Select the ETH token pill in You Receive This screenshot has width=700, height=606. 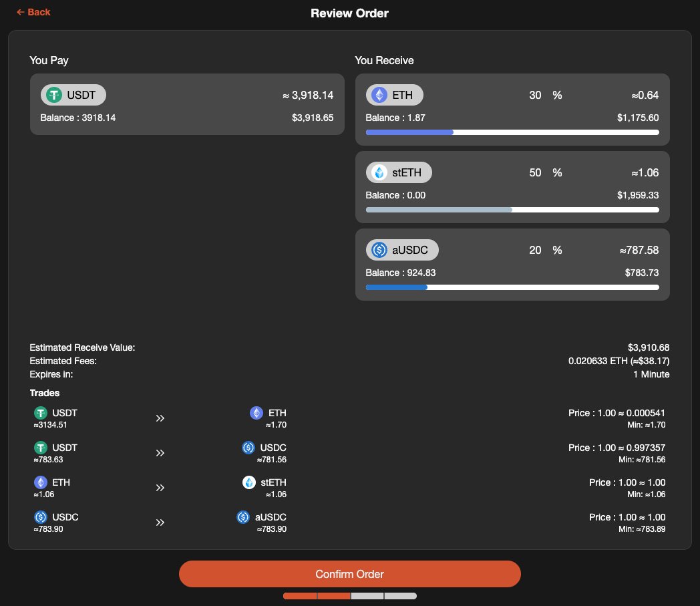click(394, 95)
